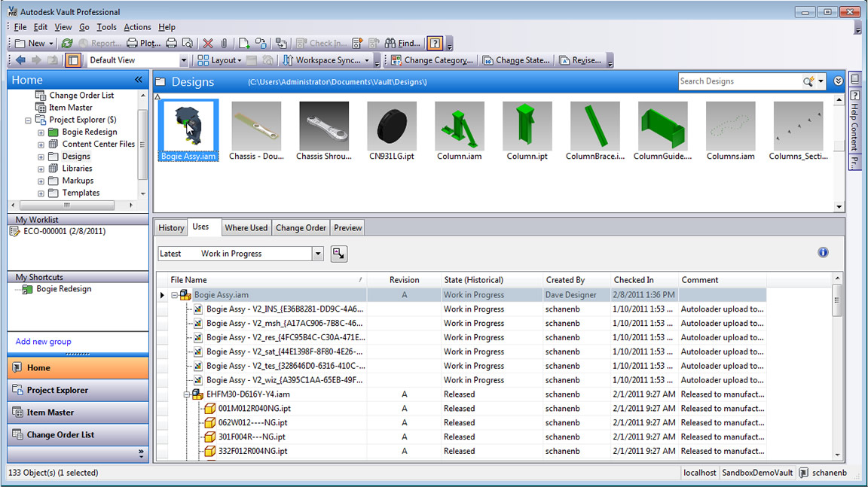Click the Forward navigation arrow
This screenshot has width=868, height=487.
pyautogui.click(x=36, y=60)
